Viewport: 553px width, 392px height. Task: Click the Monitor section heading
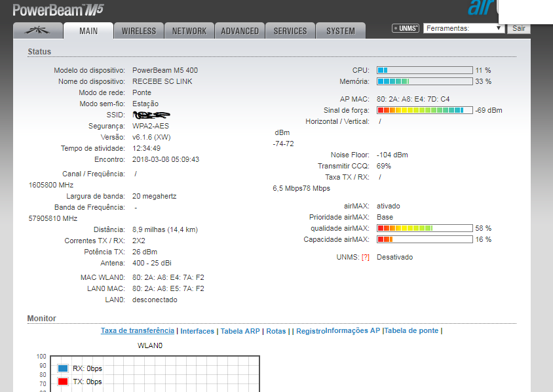pos(42,319)
